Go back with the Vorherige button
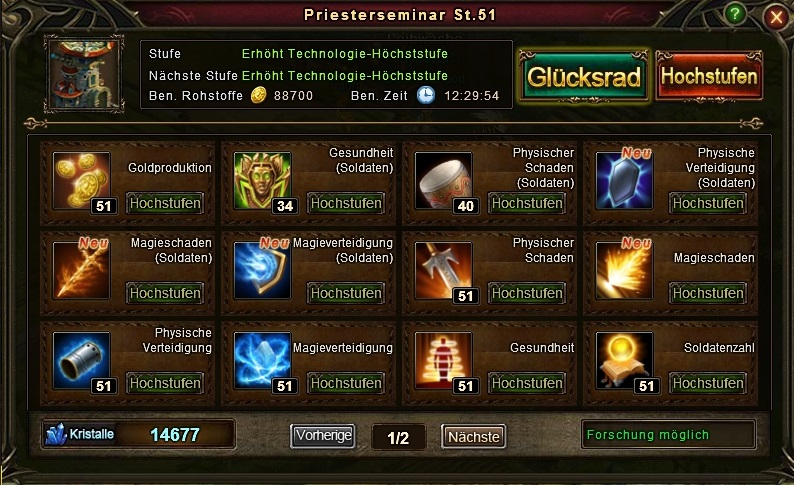Screen dimensions: 794x485 [323, 435]
